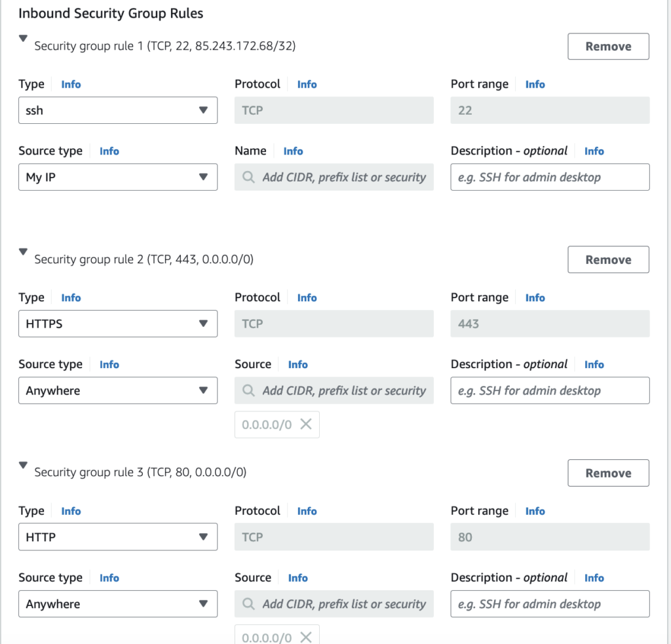671x644 pixels.
Task: Remove security group rule 3
Action: click(608, 473)
